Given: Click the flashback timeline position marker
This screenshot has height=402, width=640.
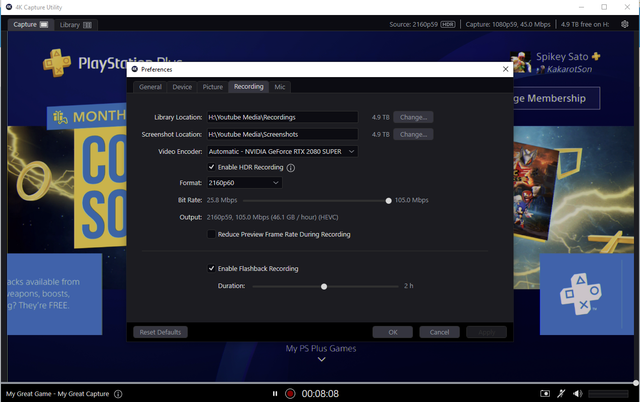Looking at the screenshot, I should [636, 383].
